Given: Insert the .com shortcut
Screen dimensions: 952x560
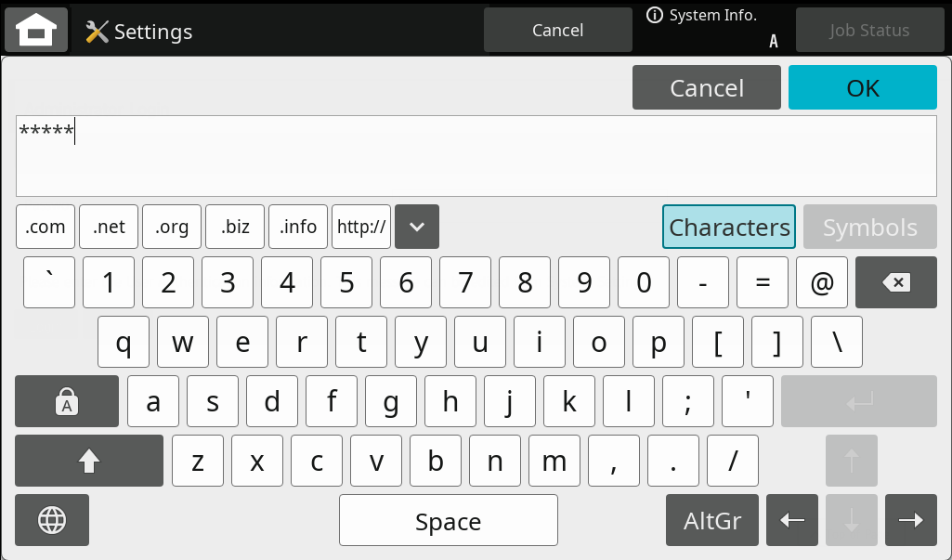Looking at the screenshot, I should (x=46, y=227).
